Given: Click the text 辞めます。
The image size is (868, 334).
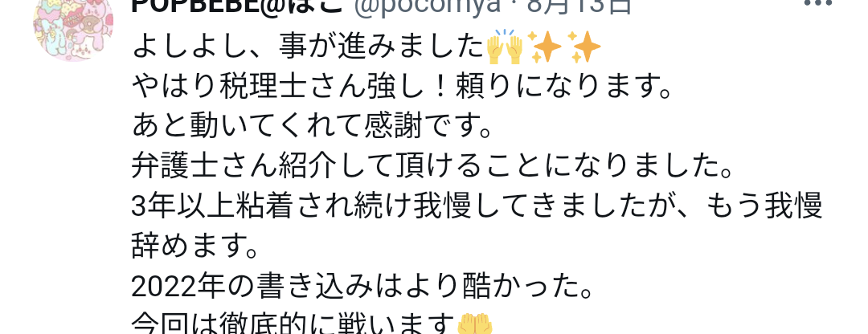Looking at the screenshot, I should pyautogui.click(x=195, y=246).
